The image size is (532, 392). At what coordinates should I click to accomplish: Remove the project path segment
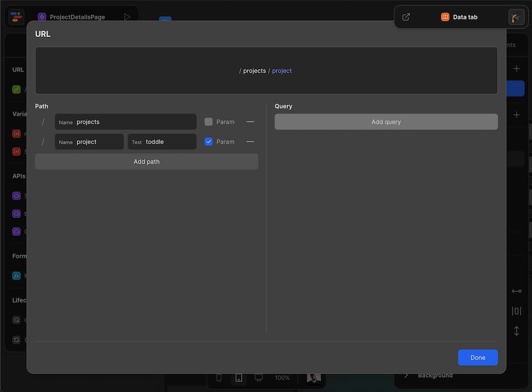(x=250, y=142)
